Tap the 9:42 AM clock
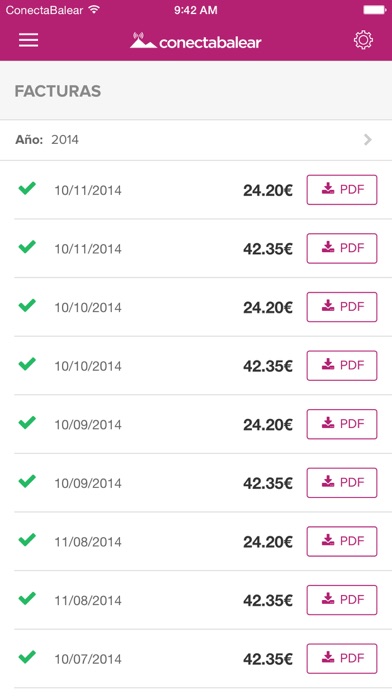392x696 pixels. point(196,10)
